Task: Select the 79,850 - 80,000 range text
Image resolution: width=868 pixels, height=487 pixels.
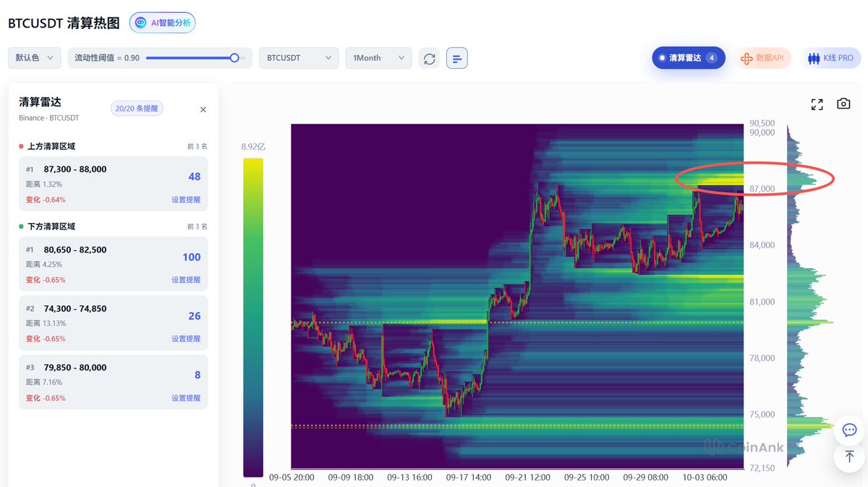Action: (x=75, y=368)
